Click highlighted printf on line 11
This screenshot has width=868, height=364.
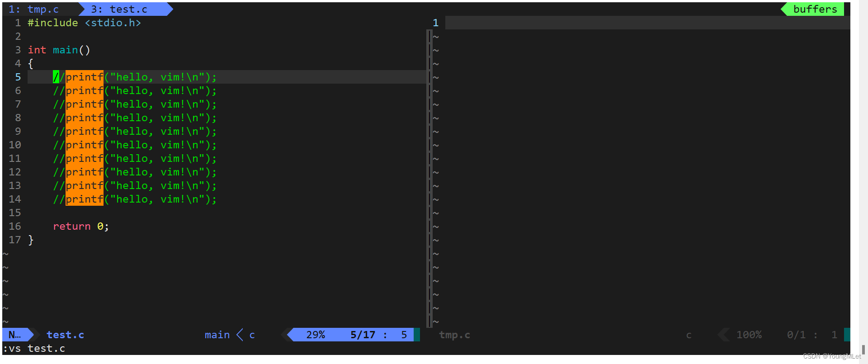(x=85, y=158)
